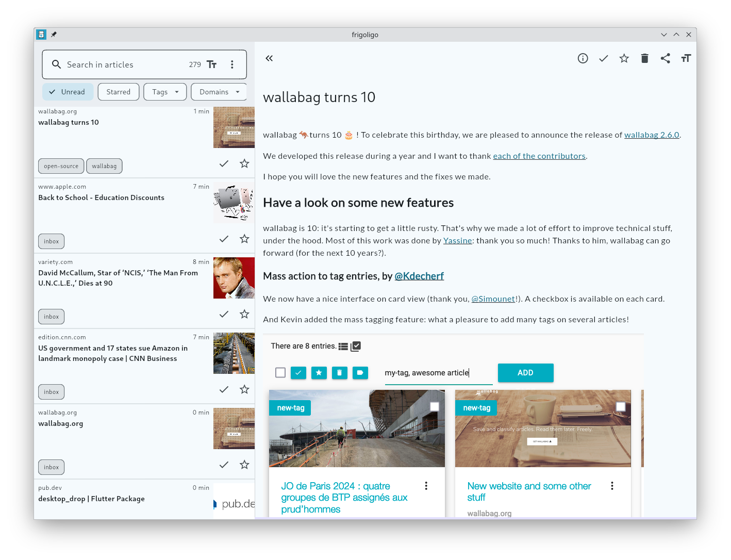The width and height of the screenshot is (731, 560).
Task: Open text size settings in search bar
Action: click(x=212, y=64)
